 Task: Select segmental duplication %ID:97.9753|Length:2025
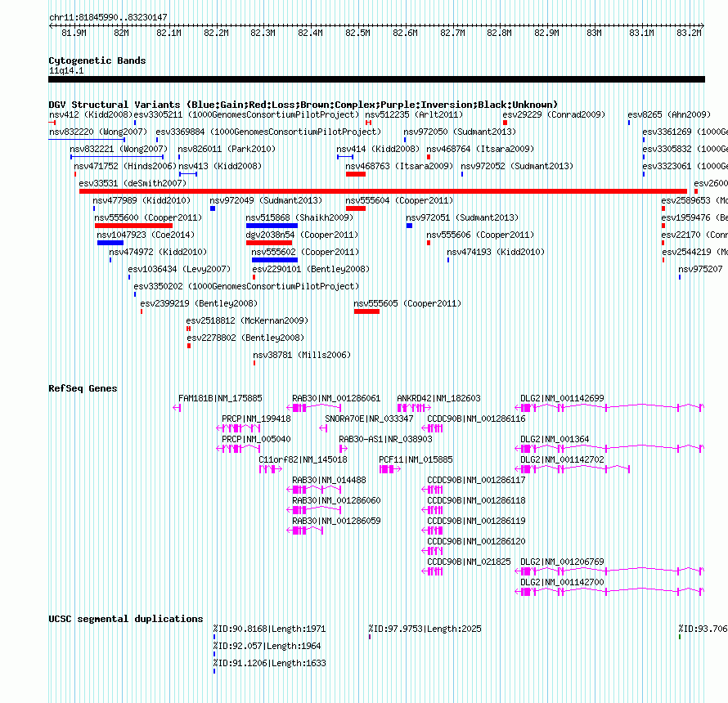[x=425, y=629]
